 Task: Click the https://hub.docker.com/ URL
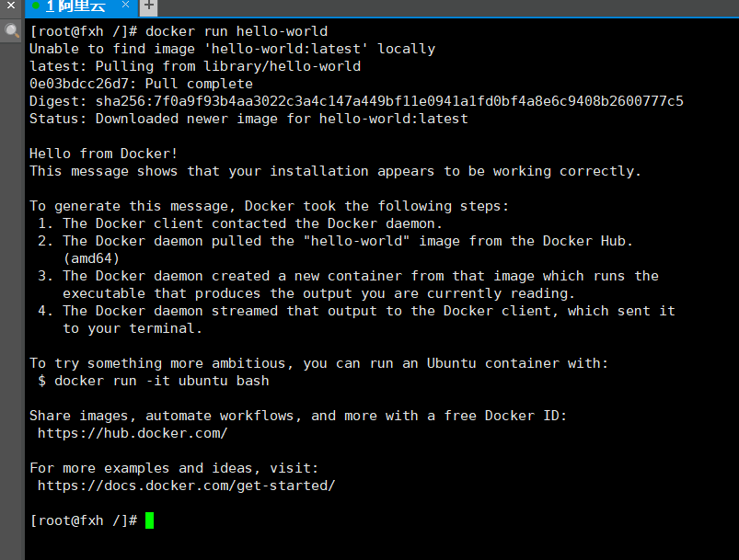(133, 433)
